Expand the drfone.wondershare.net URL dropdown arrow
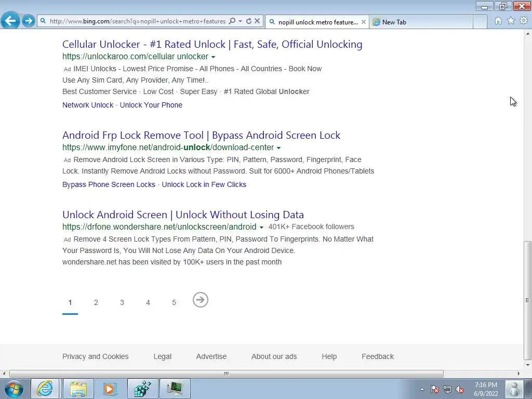 coord(261,228)
